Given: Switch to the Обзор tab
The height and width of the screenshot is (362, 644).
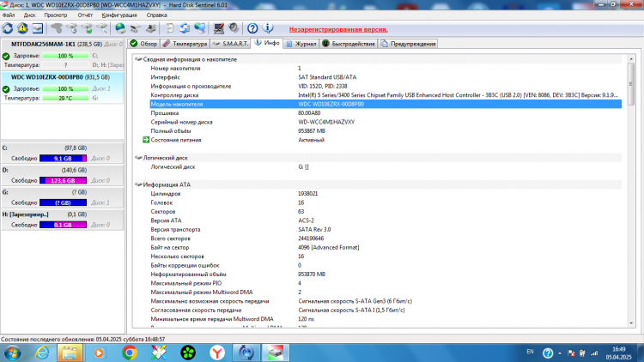Looking at the screenshot, I should [x=143, y=44].
